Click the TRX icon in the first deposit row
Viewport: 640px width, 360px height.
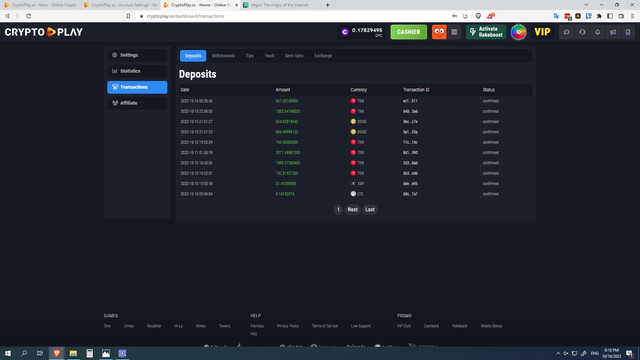pos(353,101)
